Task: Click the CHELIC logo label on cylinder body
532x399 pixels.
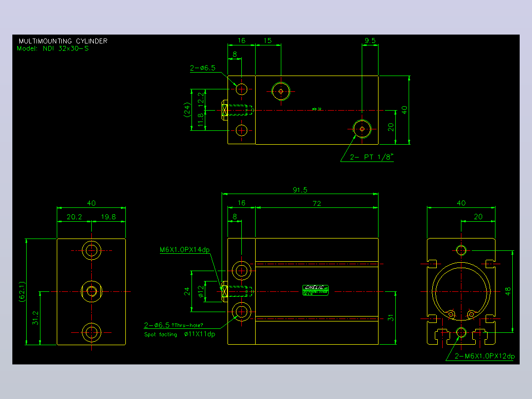Action: (x=315, y=290)
